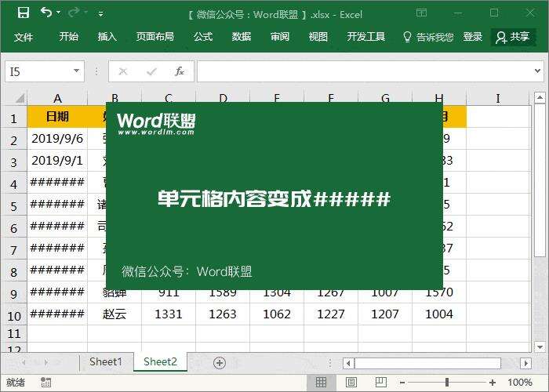Click the 100% zoom level text
The height and width of the screenshot is (392, 549).
coord(520,383)
